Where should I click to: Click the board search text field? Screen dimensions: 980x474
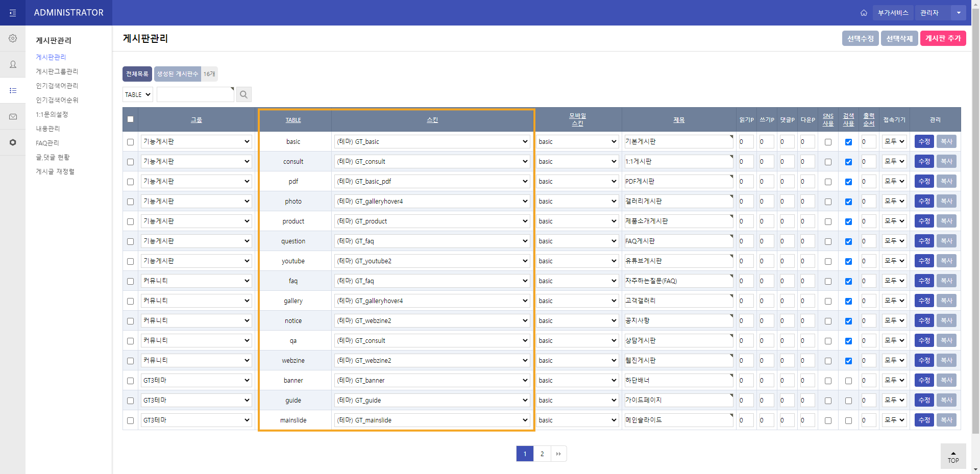195,94
